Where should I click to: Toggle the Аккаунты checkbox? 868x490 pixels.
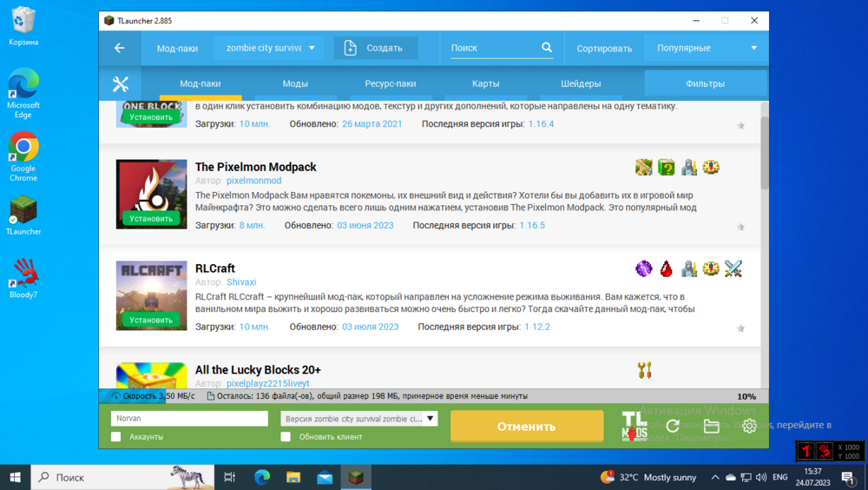coord(115,437)
